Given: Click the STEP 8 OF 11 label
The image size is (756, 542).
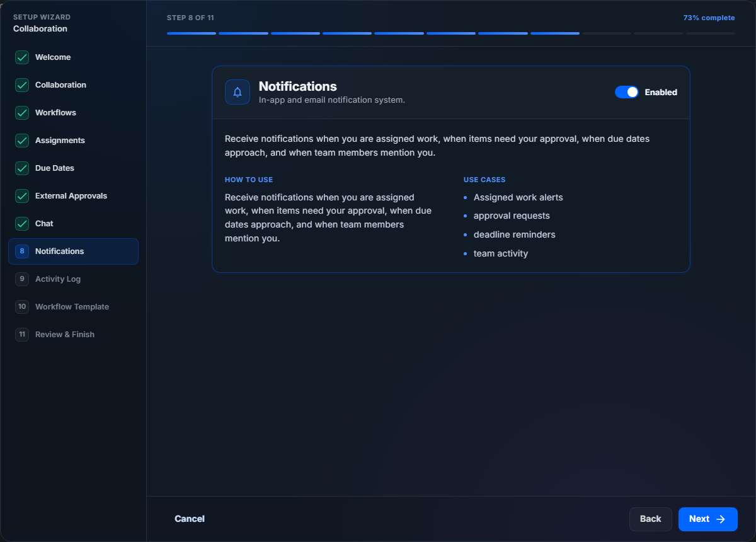Looking at the screenshot, I should [x=190, y=18].
